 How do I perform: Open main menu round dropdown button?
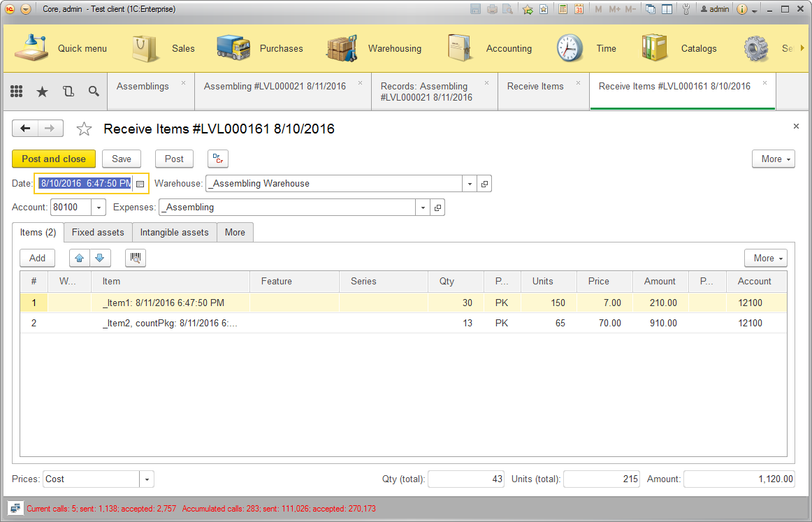(x=26, y=9)
